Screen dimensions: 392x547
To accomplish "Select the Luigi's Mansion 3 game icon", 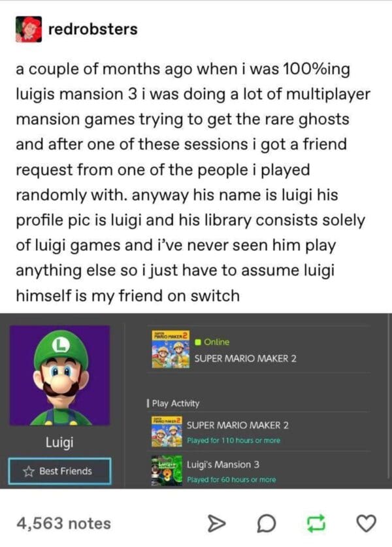I will coord(167,471).
